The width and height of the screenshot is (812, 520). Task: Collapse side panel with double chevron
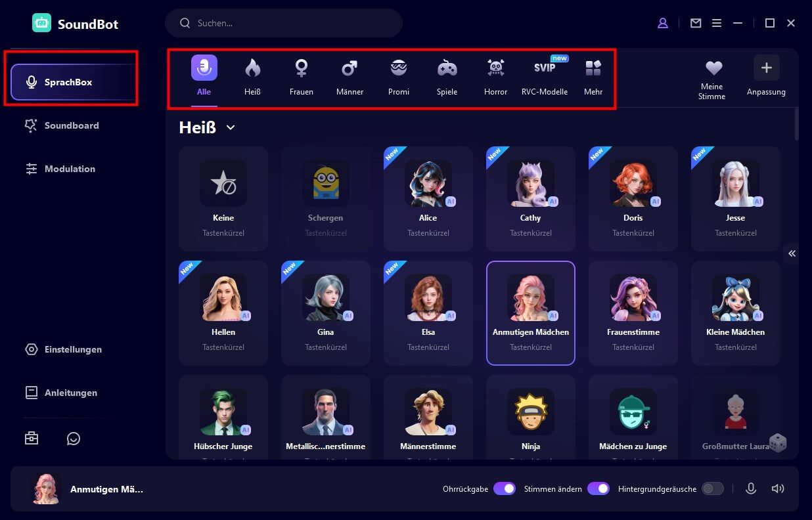(792, 253)
